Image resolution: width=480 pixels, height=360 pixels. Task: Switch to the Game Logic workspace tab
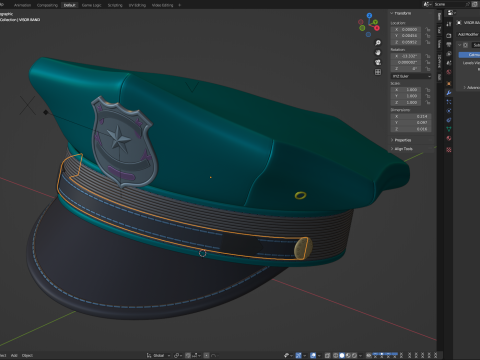click(x=91, y=5)
